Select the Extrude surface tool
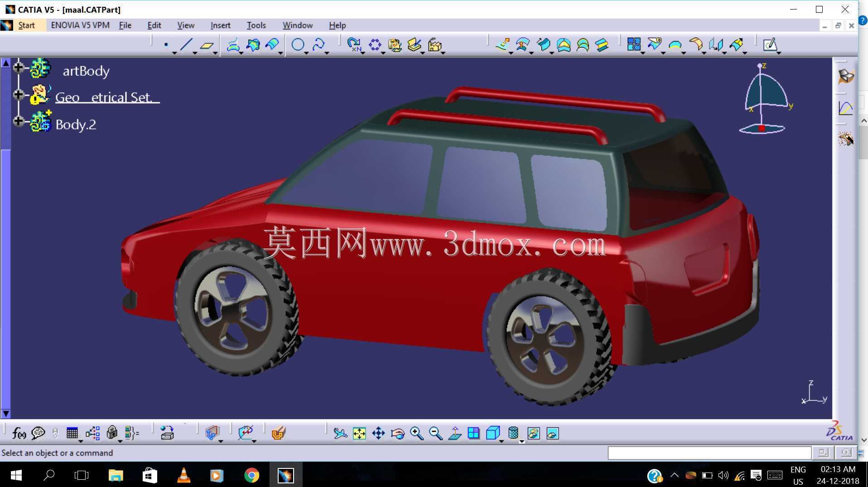This screenshot has height=487, width=868. pos(233,45)
